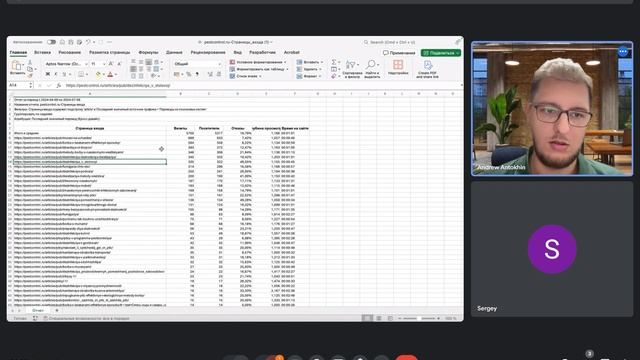640x360 pixels.
Task: Click the Примечания comments button
Action: coord(399,53)
